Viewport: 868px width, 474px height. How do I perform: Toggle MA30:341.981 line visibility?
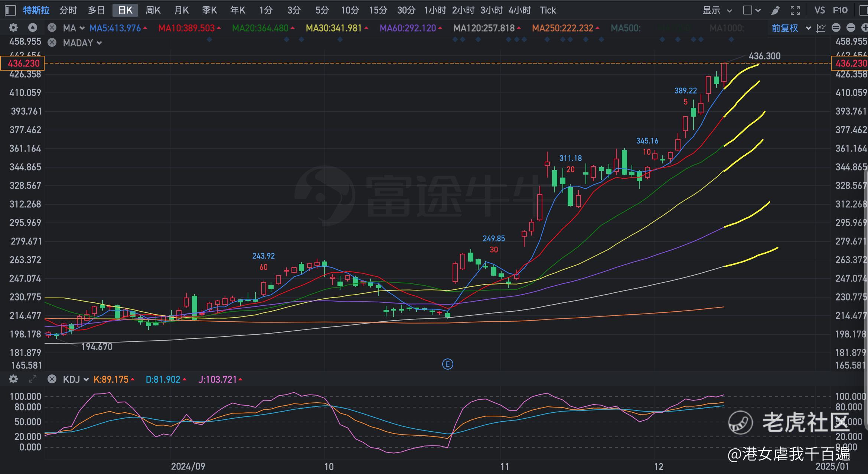(337, 28)
